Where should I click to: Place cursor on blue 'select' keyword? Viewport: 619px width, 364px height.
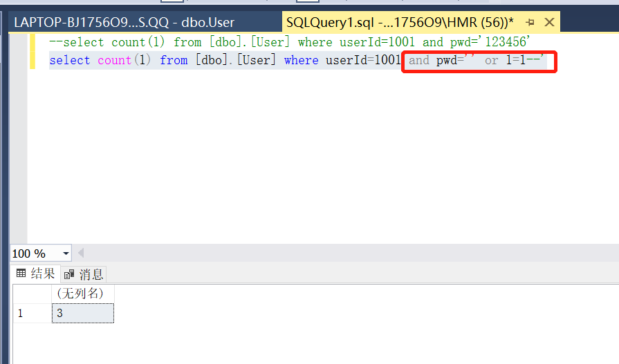(x=70, y=60)
